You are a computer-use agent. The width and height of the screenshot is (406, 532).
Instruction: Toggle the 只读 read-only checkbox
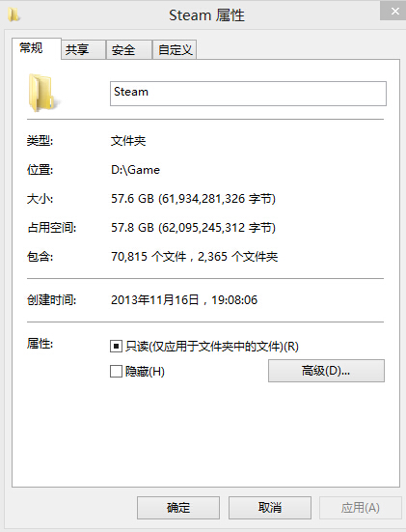[116, 347]
